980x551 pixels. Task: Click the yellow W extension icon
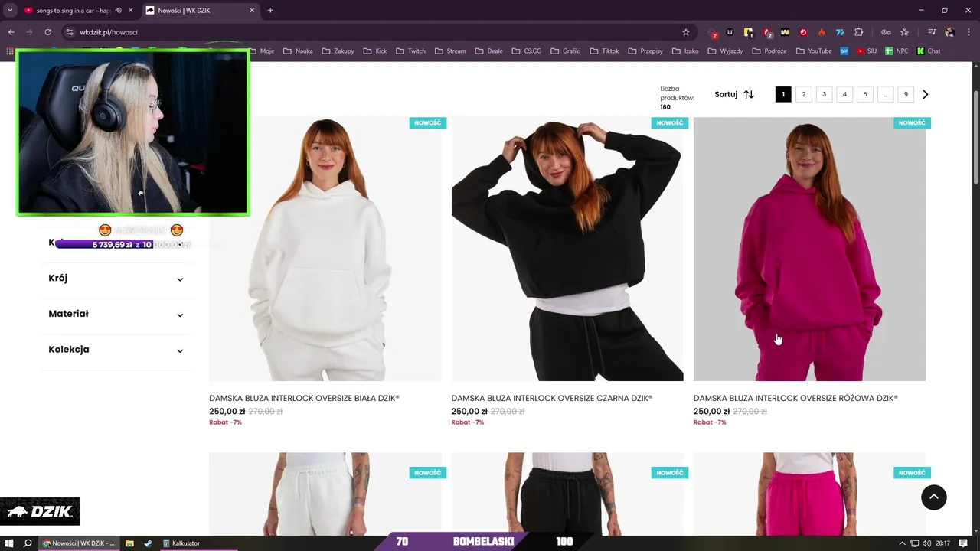785,32
